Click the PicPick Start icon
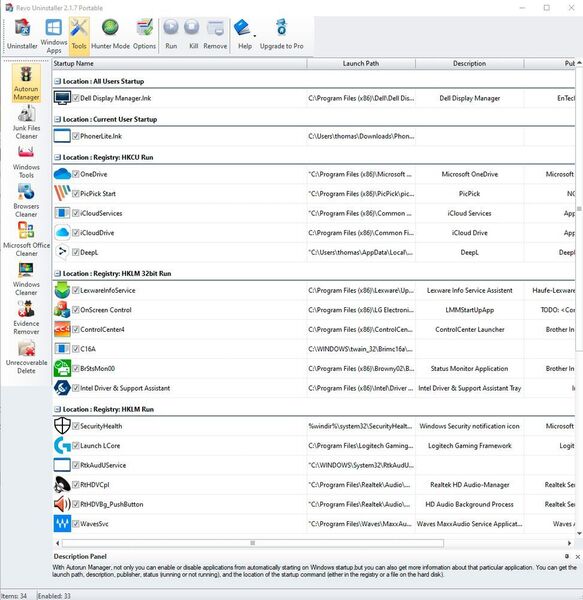The width and height of the screenshot is (583, 600). pos(62,194)
